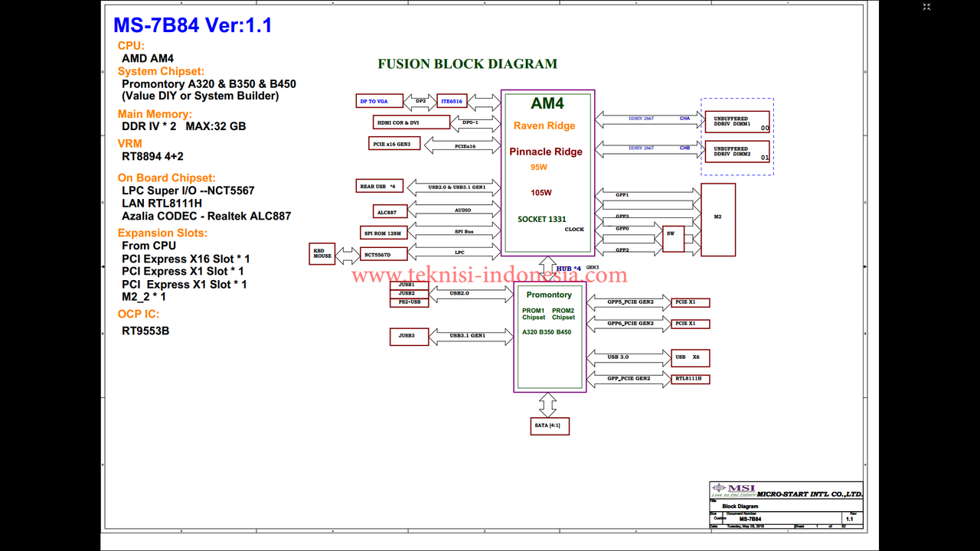Click the 'M2_2 * 1' line
Image resolution: width=980 pixels, height=551 pixels.
click(144, 297)
